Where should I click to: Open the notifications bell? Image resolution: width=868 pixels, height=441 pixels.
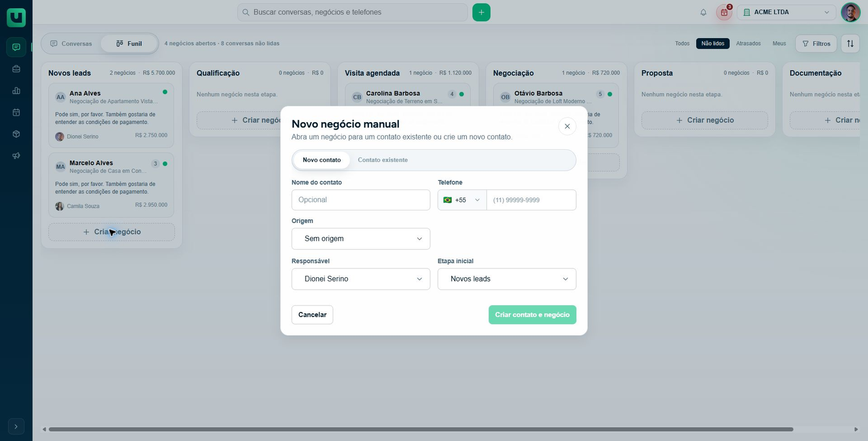point(704,12)
